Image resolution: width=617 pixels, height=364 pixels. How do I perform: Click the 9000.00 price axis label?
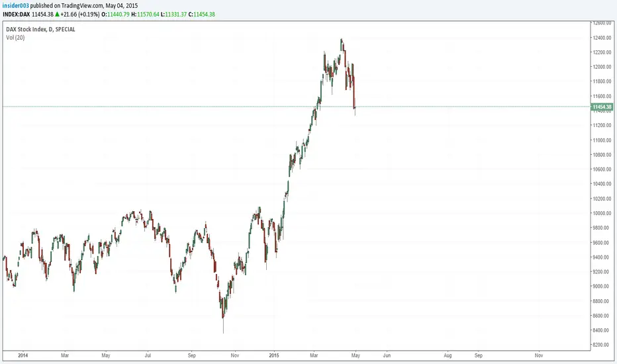click(602, 287)
